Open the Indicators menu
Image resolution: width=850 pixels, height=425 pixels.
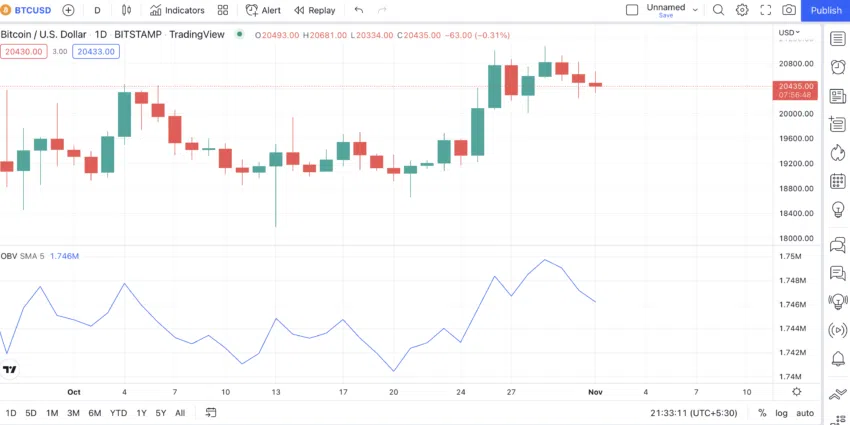click(x=177, y=10)
